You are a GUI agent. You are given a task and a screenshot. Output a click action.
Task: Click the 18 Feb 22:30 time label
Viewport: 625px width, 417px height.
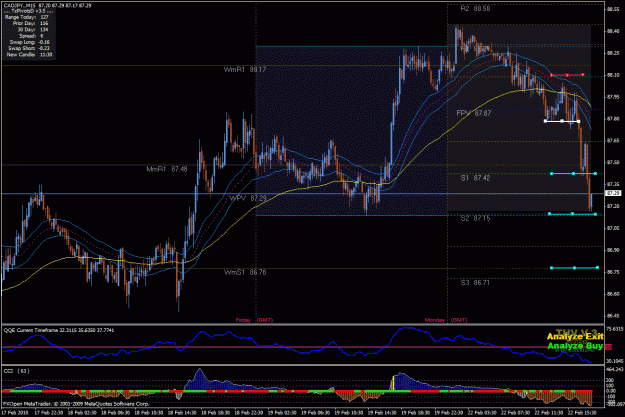coord(248,413)
